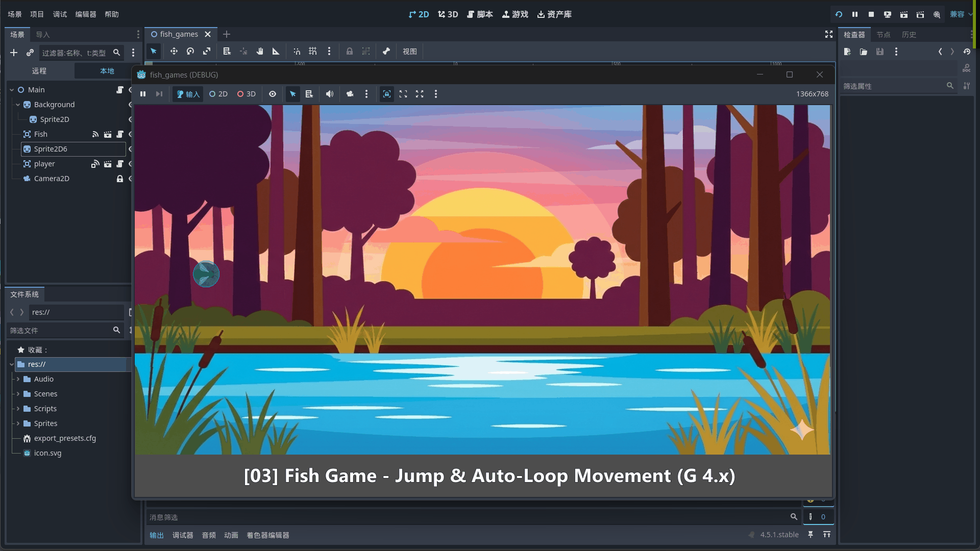Pause the game in debug window
The image size is (980, 551).
coord(143,94)
